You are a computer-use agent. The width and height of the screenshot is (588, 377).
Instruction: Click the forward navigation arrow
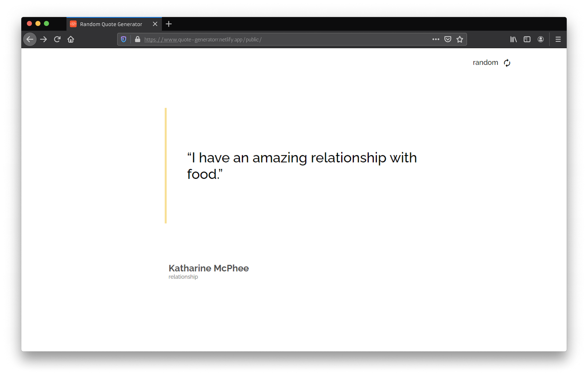pyautogui.click(x=43, y=39)
